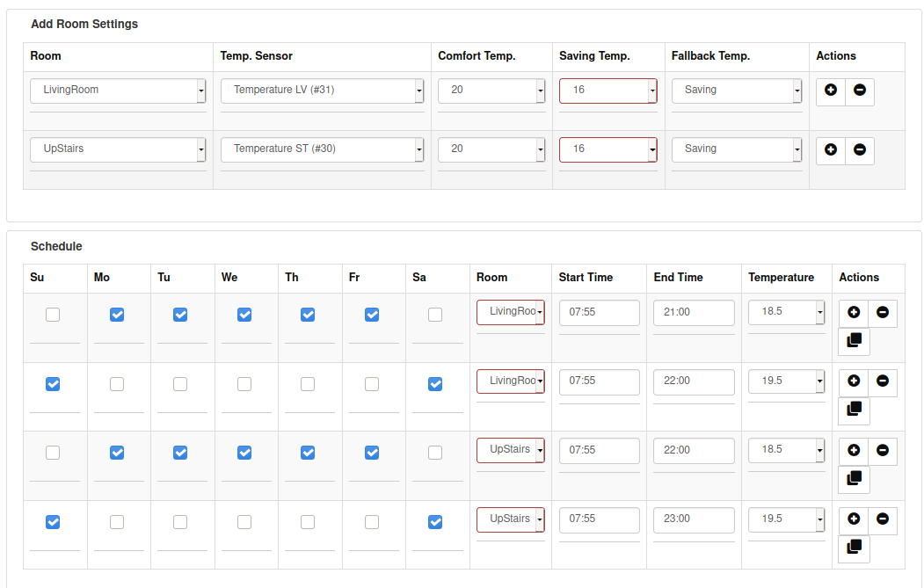Click the minus icon in the UpStairs settings row
Screen dimensions: 924x588
(860, 150)
